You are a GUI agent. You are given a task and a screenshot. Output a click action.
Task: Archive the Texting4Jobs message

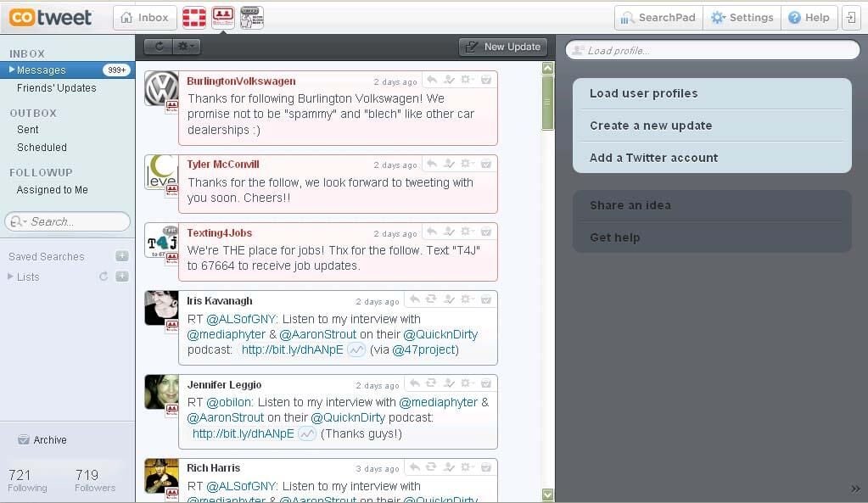(486, 232)
